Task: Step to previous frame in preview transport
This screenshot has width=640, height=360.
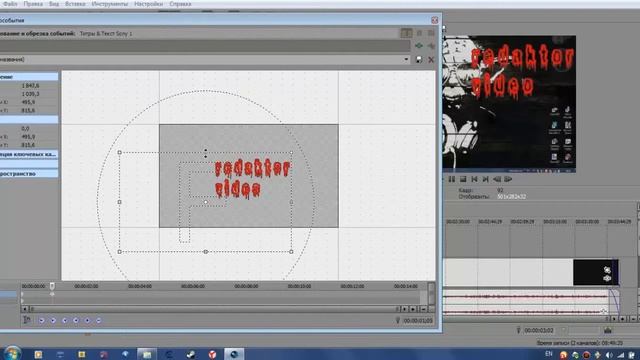Action: tap(497, 179)
